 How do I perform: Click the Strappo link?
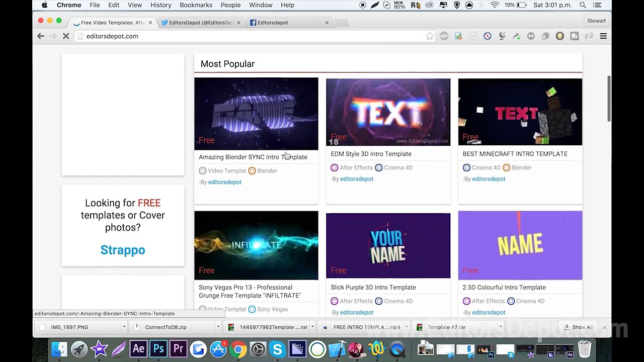pyautogui.click(x=123, y=250)
